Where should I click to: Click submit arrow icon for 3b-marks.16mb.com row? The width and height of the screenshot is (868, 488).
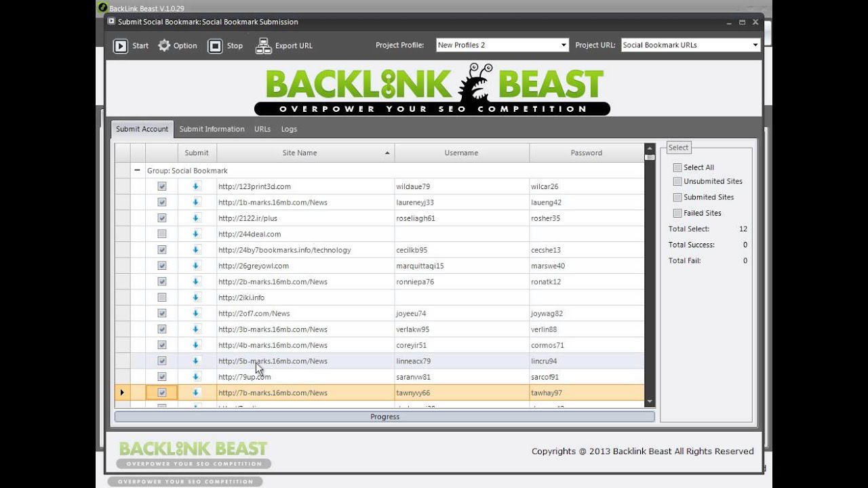click(x=196, y=329)
